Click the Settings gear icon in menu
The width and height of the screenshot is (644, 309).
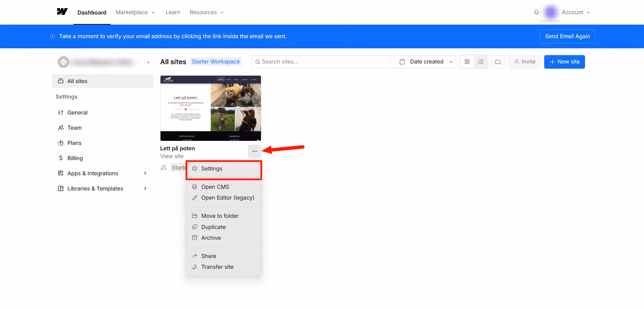pos(195,169)
